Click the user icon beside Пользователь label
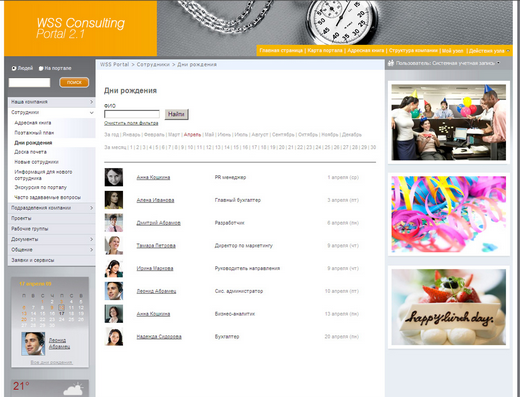The height and width of the screenshot is (397, 520). click(x=391, y=63)
